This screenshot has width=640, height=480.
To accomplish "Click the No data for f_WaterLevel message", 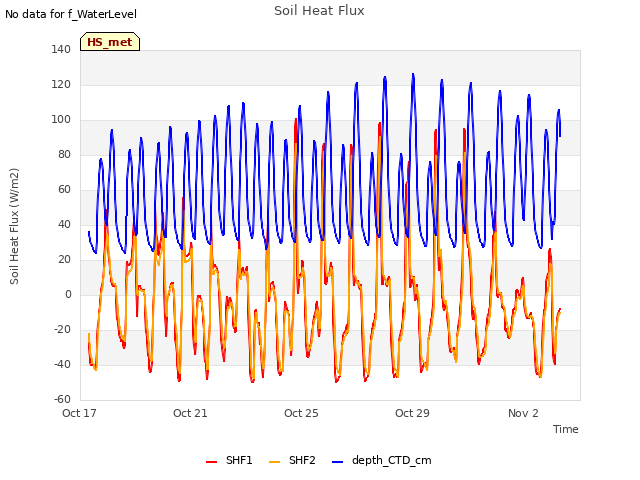I will click(71, 14).
